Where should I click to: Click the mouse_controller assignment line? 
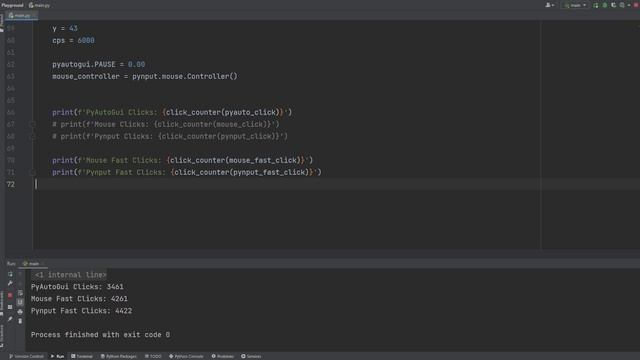pyautogui.click(x=144, y=76)
